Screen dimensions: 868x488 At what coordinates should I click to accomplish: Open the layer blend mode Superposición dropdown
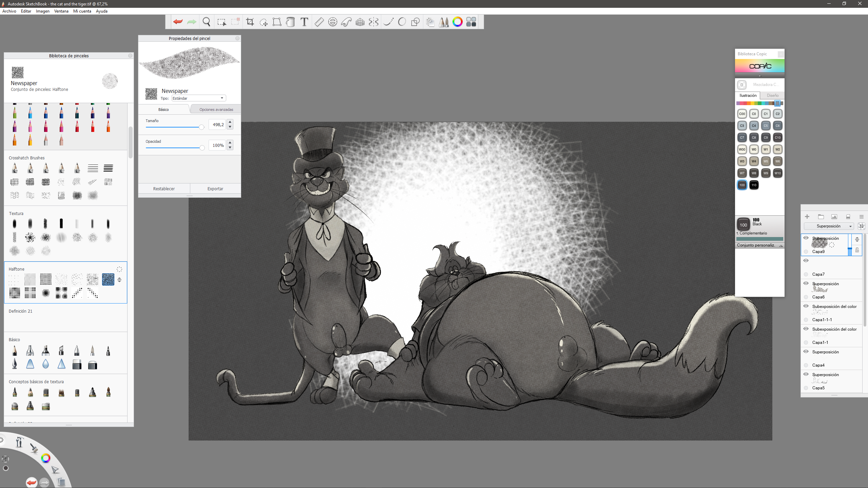[x=829, y=226]
